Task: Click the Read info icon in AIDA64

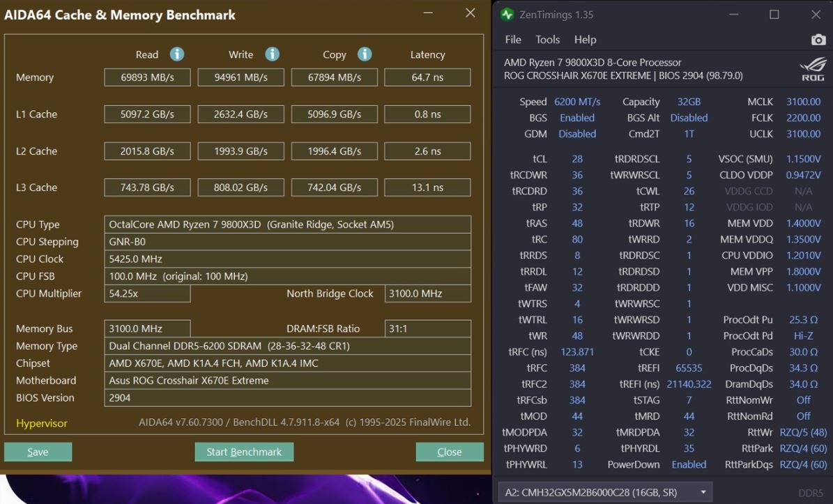Action: pyautogui.click(x=177, y=54)
